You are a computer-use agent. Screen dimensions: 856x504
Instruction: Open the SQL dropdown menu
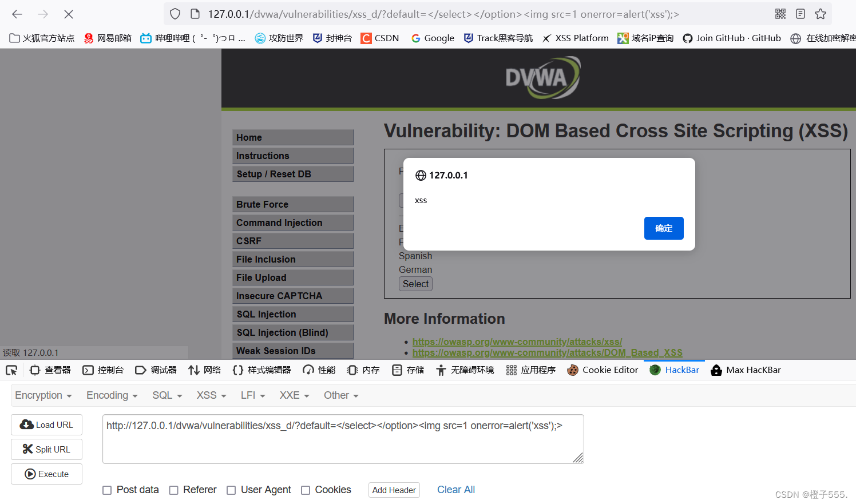[x=167, y=395]
